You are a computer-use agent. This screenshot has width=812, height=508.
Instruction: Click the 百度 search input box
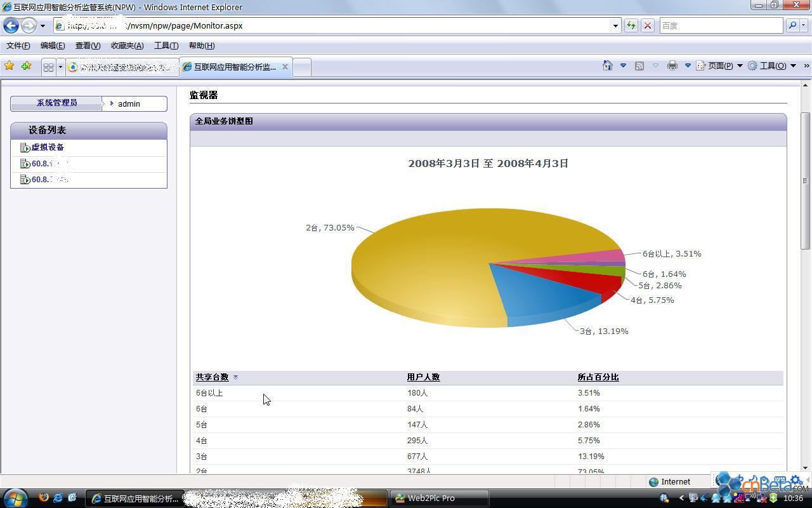pyautogui.click(x=721, y=26)
